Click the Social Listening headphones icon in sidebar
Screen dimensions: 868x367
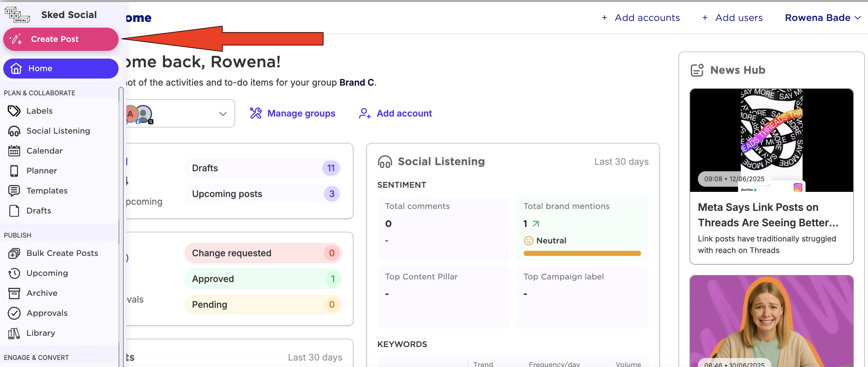click(x=14, y=131)
